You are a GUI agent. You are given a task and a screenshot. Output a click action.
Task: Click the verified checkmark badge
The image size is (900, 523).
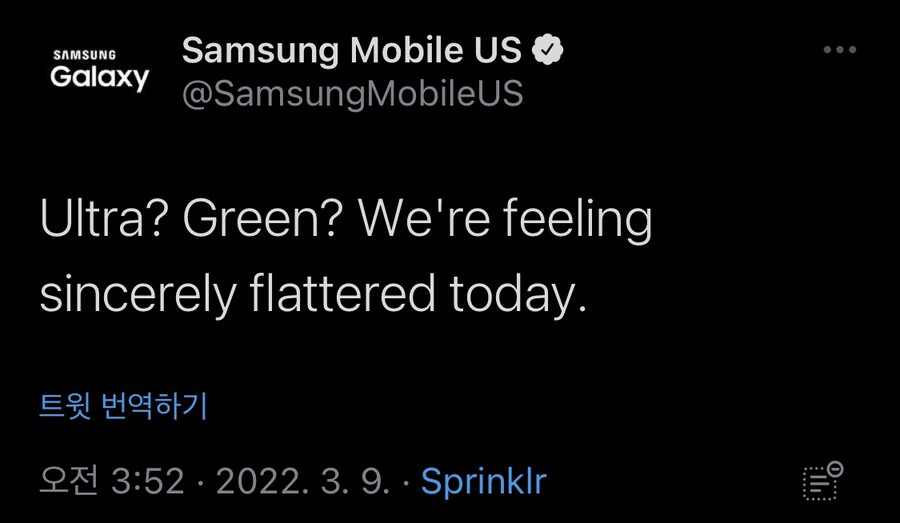[x=548, y=50]
